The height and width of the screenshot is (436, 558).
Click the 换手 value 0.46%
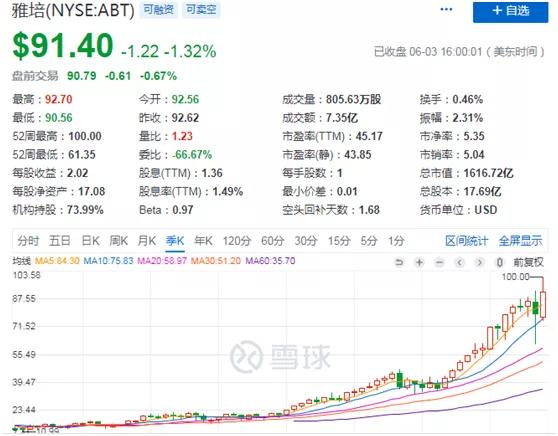point(467,99)
